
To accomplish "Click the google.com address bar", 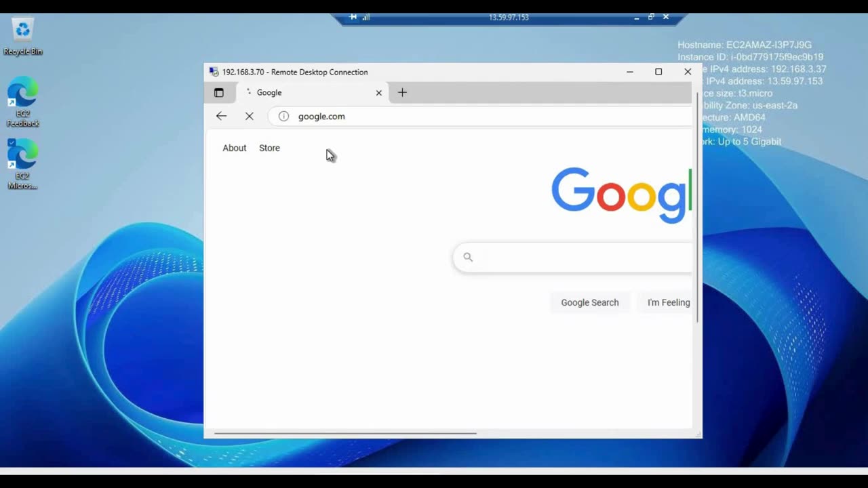I will pos(480,117).
